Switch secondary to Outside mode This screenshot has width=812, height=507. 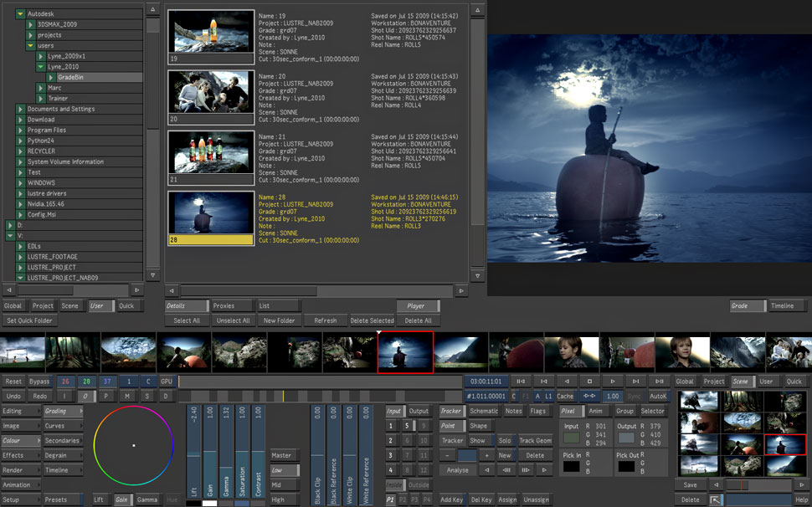tap(419, 484)
